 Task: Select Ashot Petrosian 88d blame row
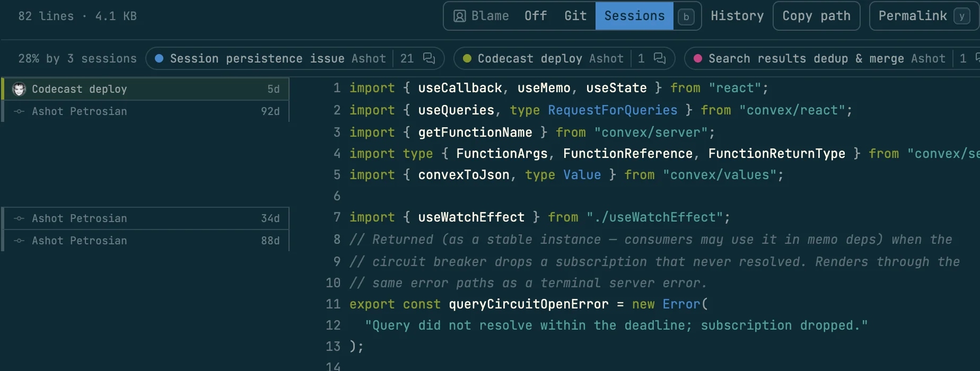(145, 241)
